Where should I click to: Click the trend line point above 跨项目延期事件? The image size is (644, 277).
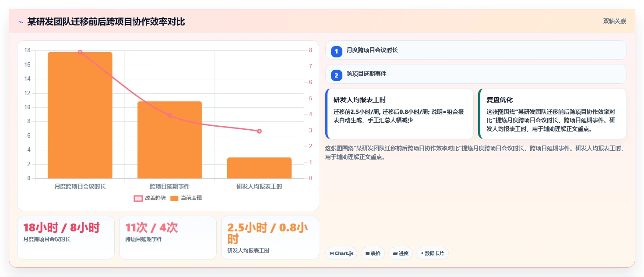(169, 115)
